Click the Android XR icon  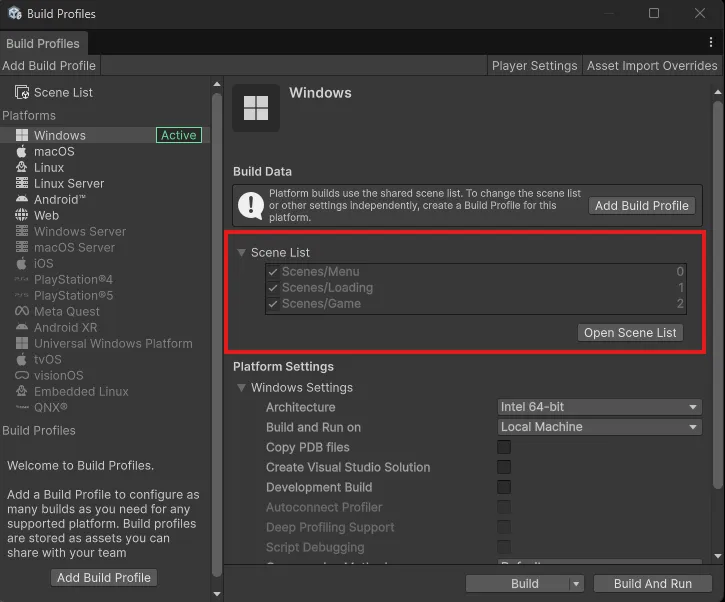[22, 327]
